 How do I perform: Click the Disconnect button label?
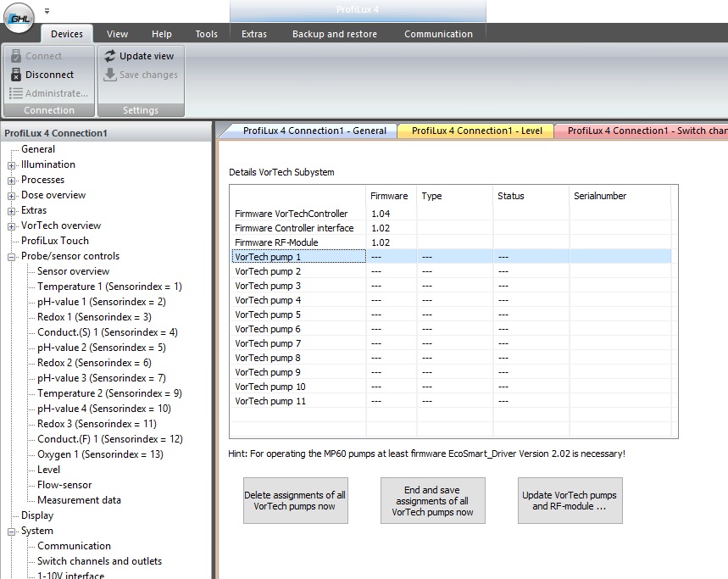click(50, 75)
